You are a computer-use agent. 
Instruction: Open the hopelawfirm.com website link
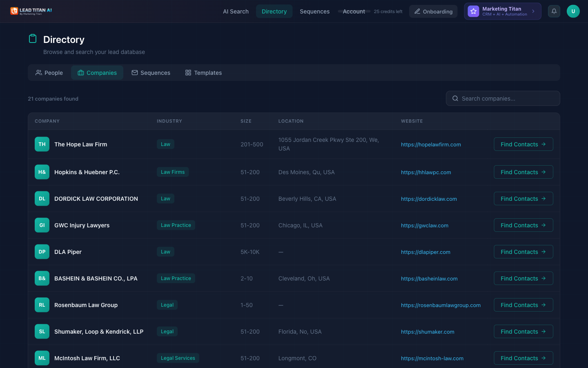click(431, 144)
